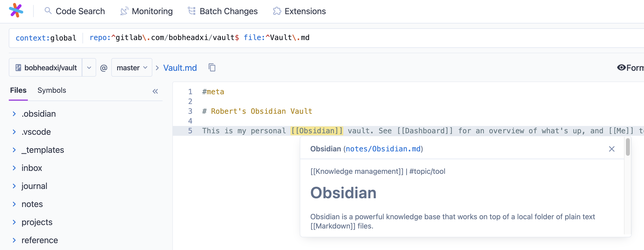The width and height of the screenshot is (644, 250).
Task: Expand the .vscode folder chevron
Action: [x=14, y=132]
